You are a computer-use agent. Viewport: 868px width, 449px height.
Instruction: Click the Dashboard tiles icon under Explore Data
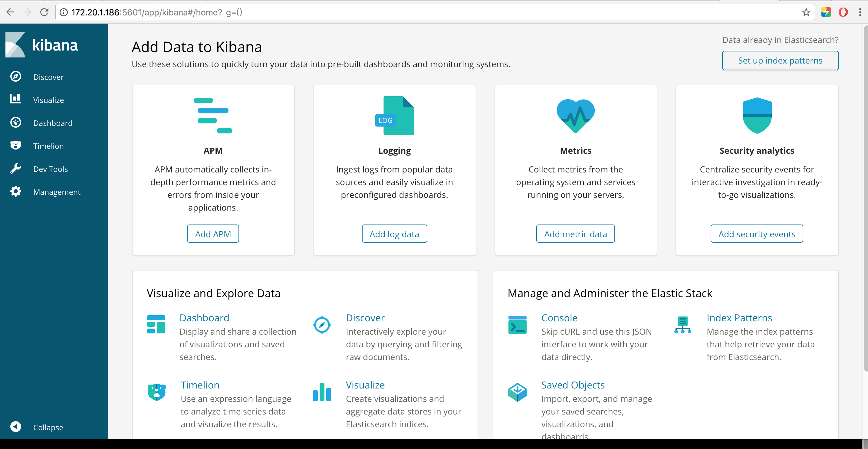pyautogui.click(x=156, y=324)
